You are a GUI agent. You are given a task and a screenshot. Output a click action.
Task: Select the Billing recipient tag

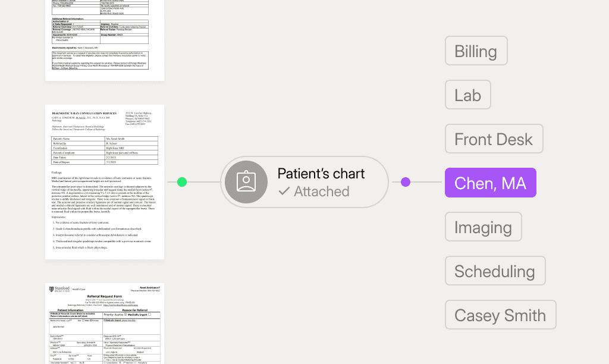[476, 51]
